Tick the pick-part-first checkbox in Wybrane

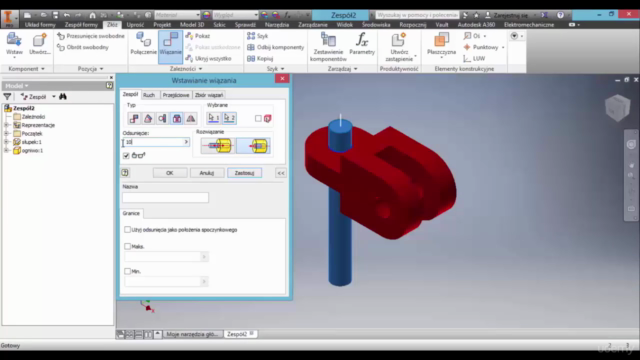(258, 118)
